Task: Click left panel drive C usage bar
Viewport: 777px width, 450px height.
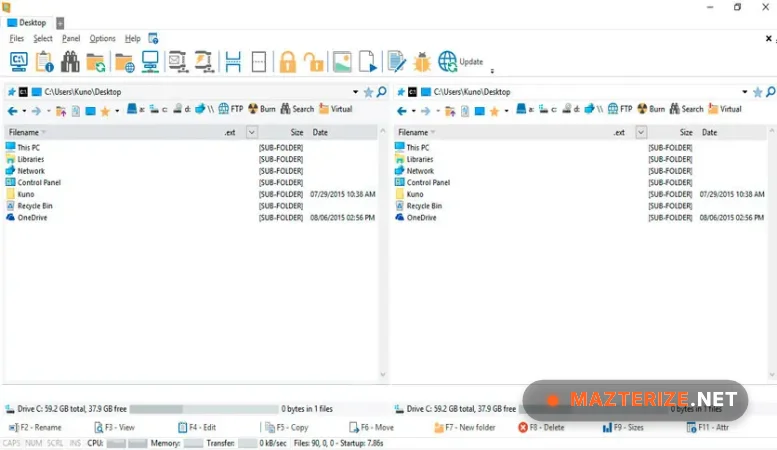Action: tap(204, 409)
